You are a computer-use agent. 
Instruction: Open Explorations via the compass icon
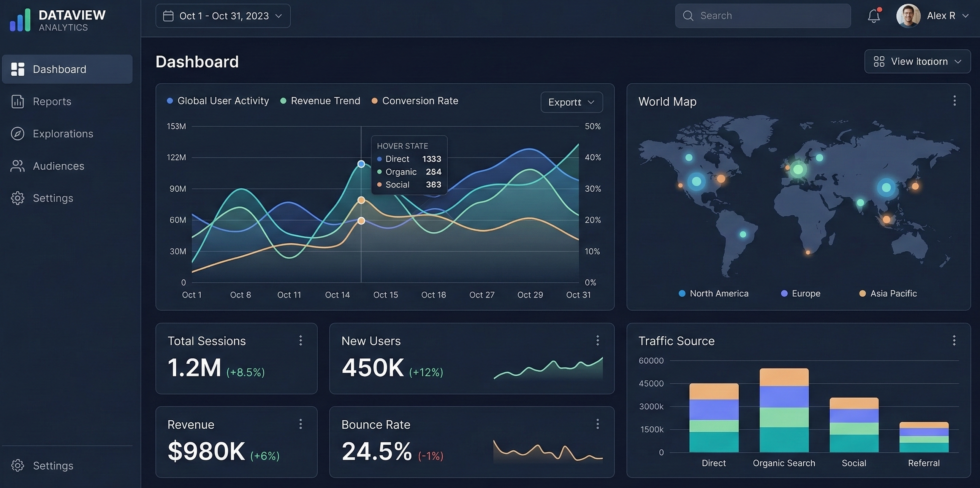[17, 134]
